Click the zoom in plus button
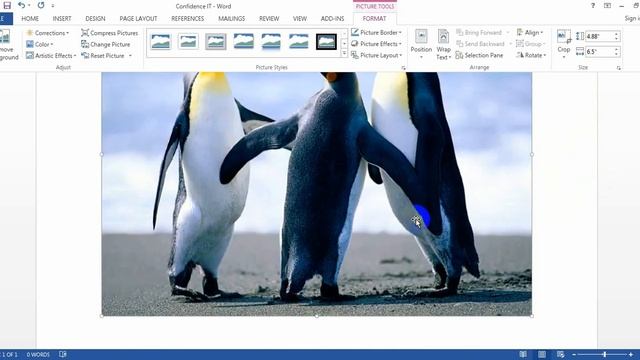 (631, 355)
